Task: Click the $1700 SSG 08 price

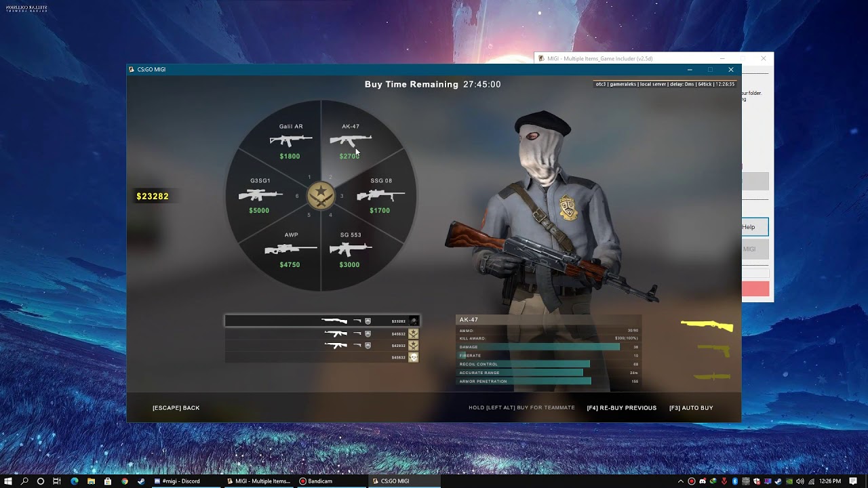Action: (380, 211)
